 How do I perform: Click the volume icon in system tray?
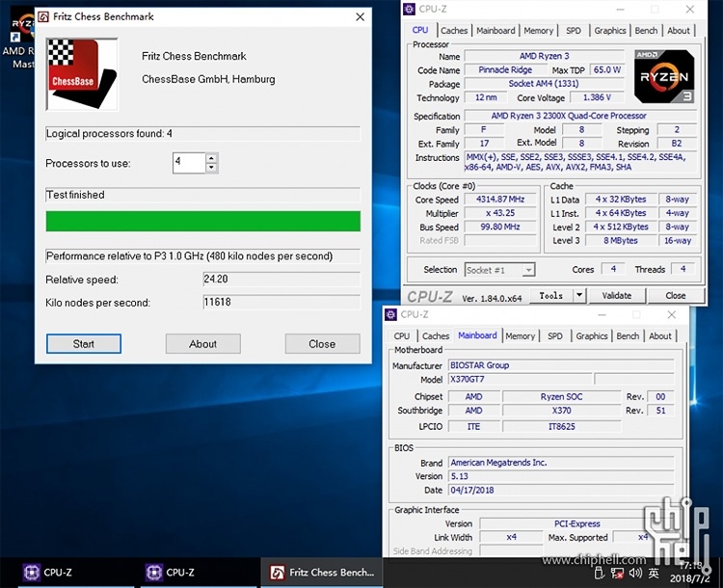click(635, 573)
